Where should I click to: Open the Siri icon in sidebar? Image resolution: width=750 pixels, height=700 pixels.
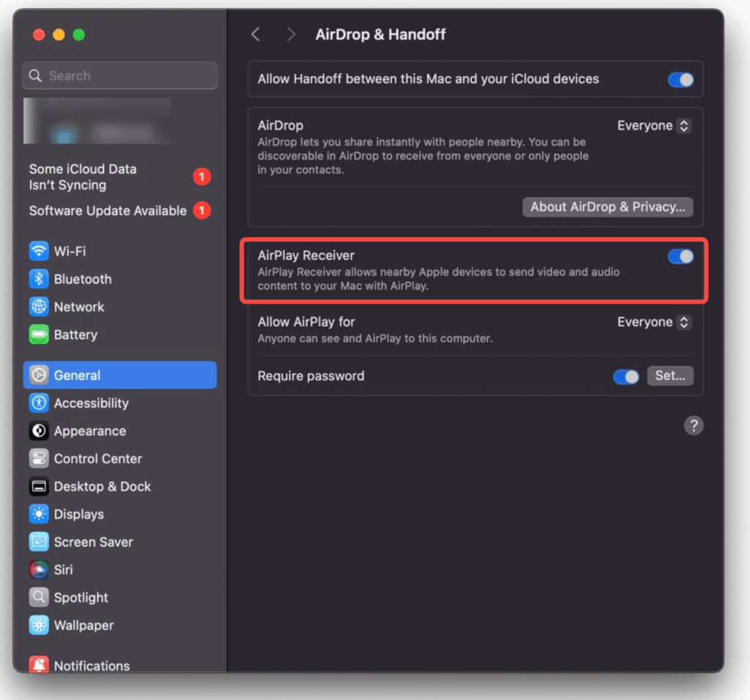(x=39, y=570)
